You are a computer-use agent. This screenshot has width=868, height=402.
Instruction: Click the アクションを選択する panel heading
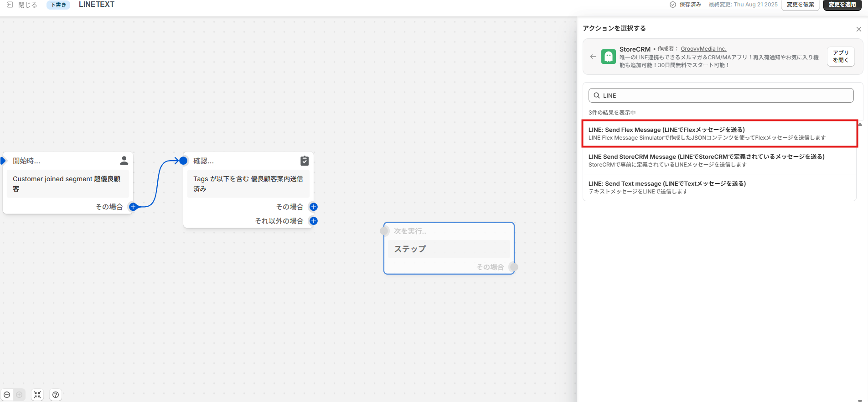coord(614,28)
